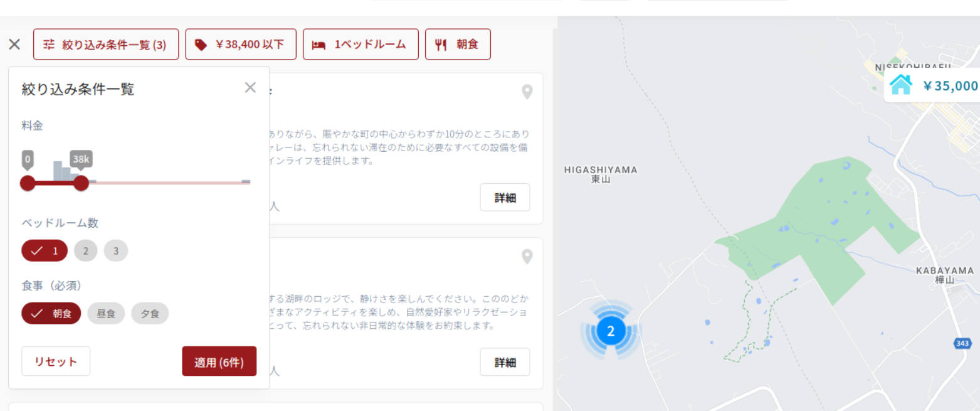Open the ¥38,400以下 price filter chip
Screen dimensions: 980x411
[x=241, y=45]
